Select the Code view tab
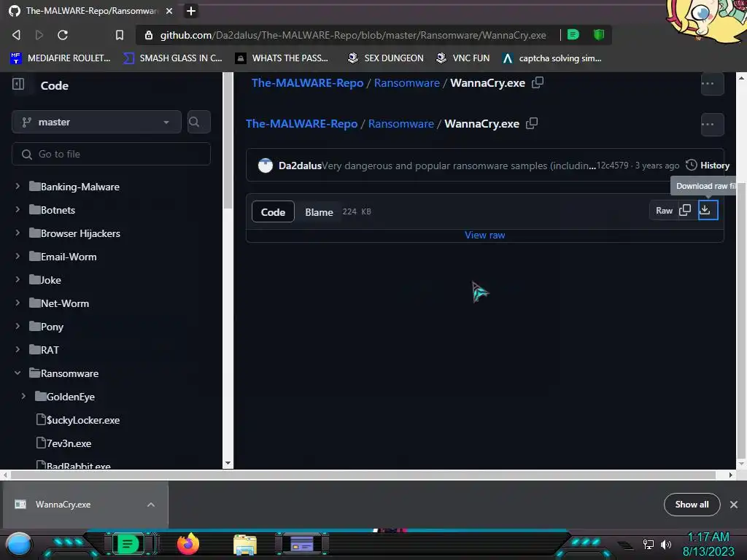Image resolution: width=747 pixels, height=560 pixels. pyautogui.click(x=273, y=212)
